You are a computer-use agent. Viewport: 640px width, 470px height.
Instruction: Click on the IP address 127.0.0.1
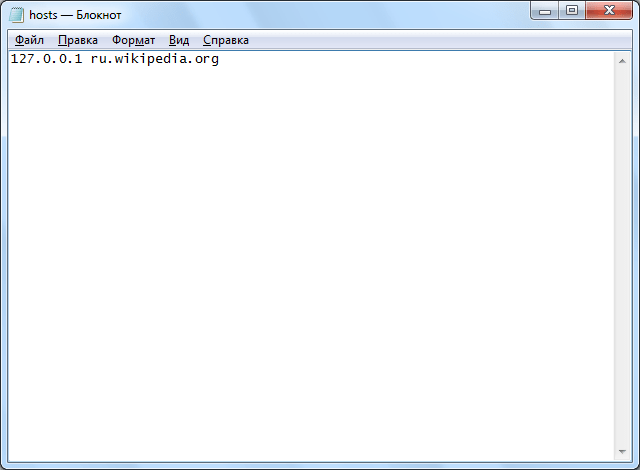(x=46, y=59)
